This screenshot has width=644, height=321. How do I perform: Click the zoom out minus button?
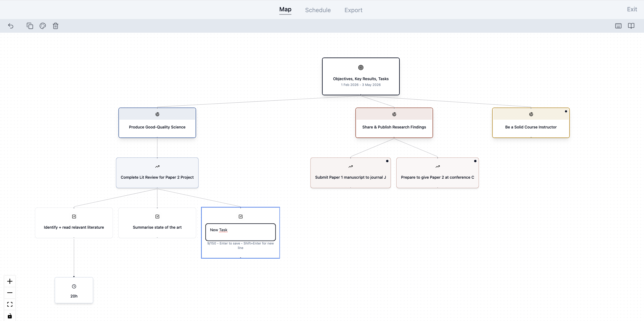(10, 293)
